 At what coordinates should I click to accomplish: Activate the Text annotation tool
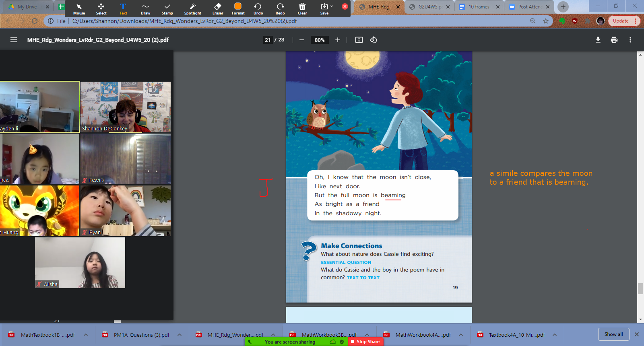coord(123,9)
